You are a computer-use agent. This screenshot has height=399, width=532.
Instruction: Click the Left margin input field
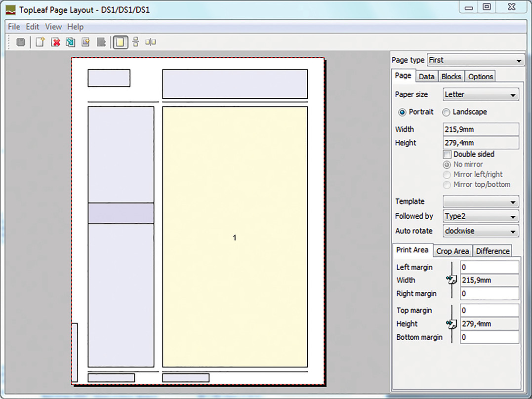coord(489,267)
